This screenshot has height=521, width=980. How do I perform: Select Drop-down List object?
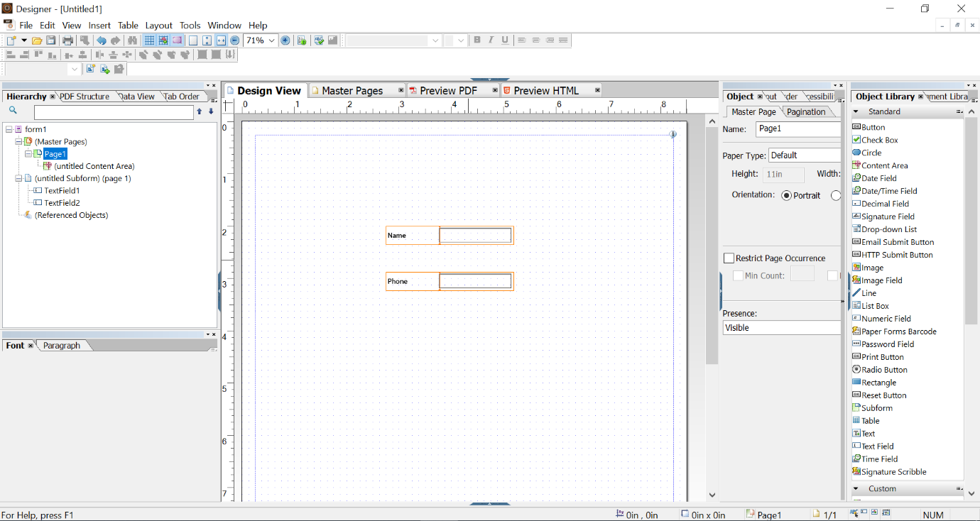pos(885,229)
